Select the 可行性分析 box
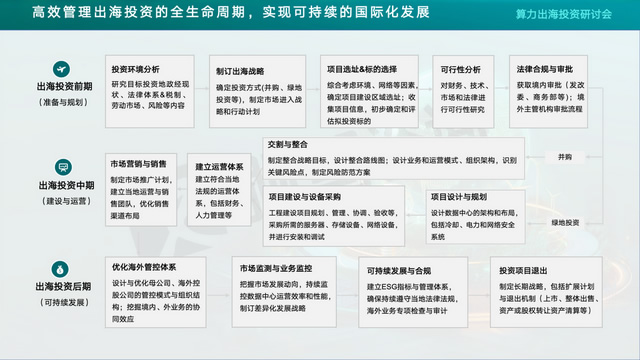640x360 pixels. click(463, 91)
